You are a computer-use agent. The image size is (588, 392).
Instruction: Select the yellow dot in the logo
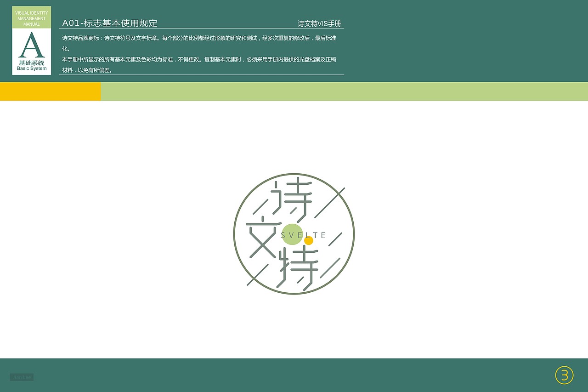[310, 240]
